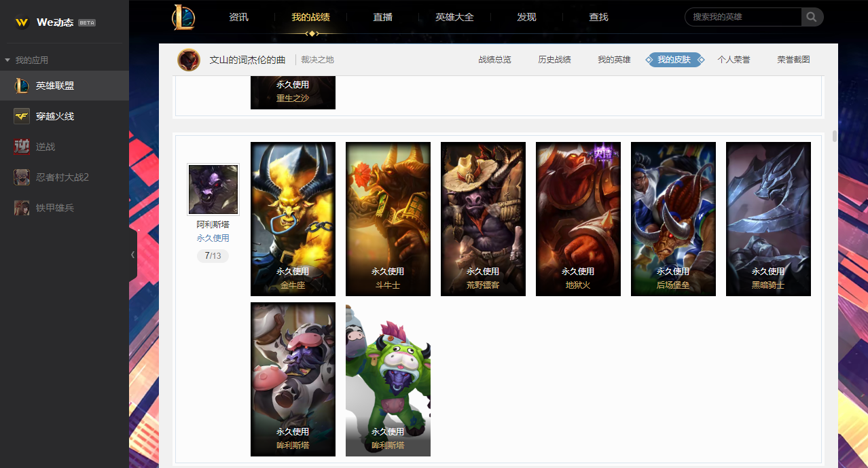868x468 pixels.
Task: Click the We动态 logo icon
Action: click(22, 22)
